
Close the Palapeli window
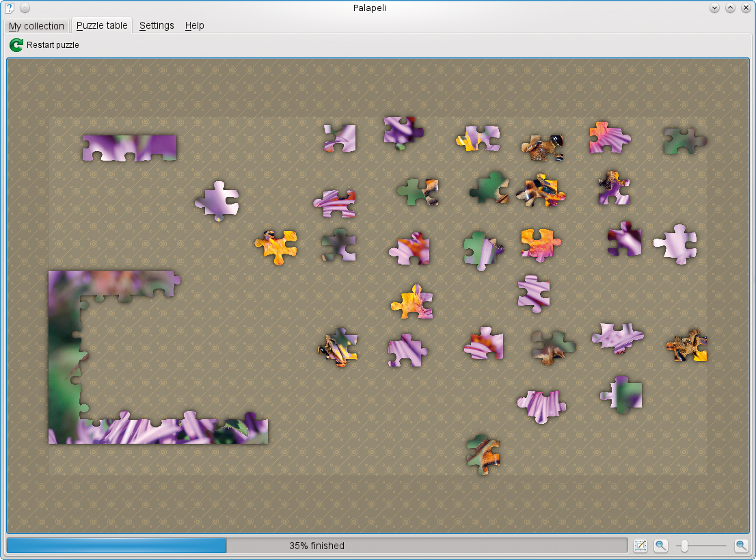746,8
